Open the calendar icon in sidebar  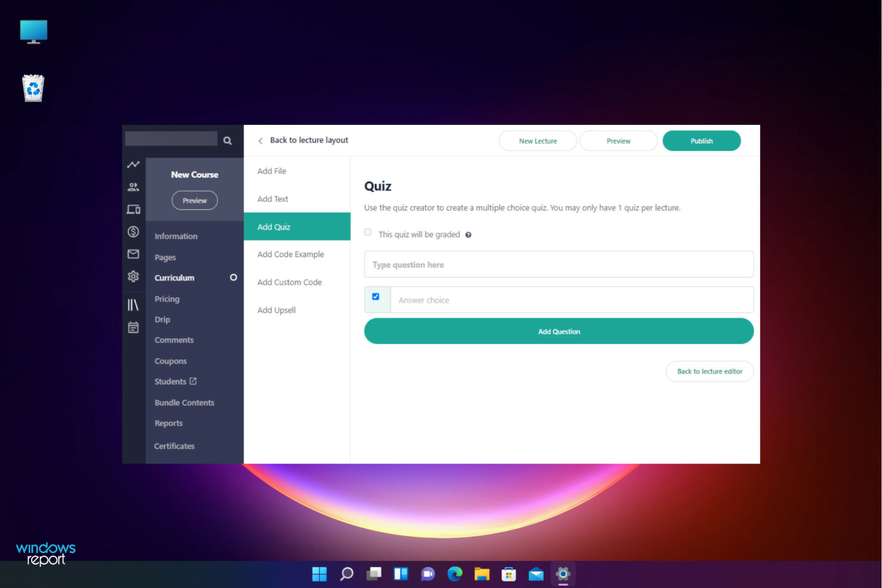tap(133, 328)
